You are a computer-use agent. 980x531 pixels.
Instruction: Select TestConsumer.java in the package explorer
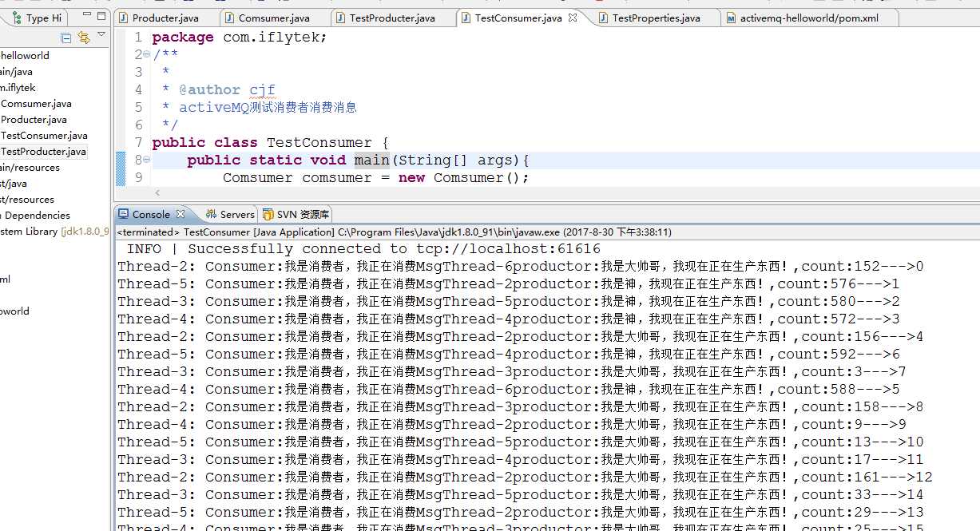coord(44,136)
